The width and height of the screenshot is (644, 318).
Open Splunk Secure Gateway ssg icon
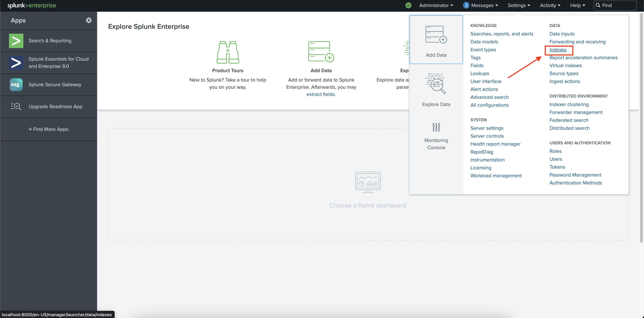pos(16,85)
